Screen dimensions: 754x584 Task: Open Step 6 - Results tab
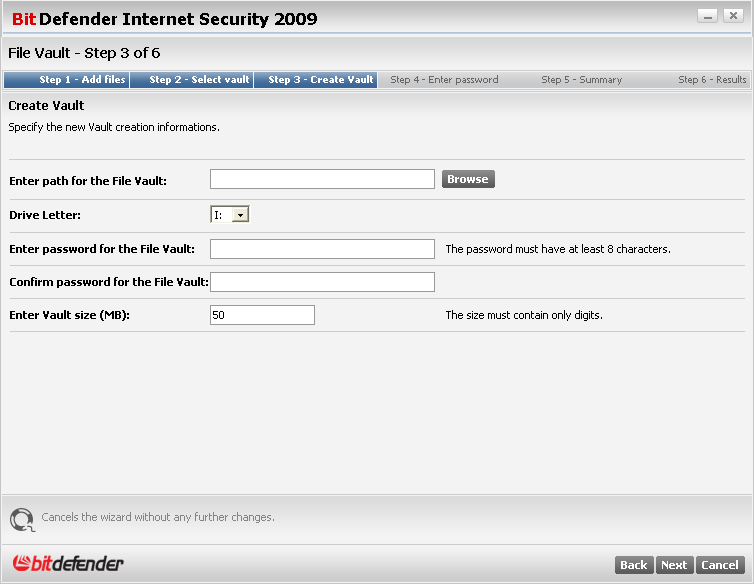click(x=712, y=80)
